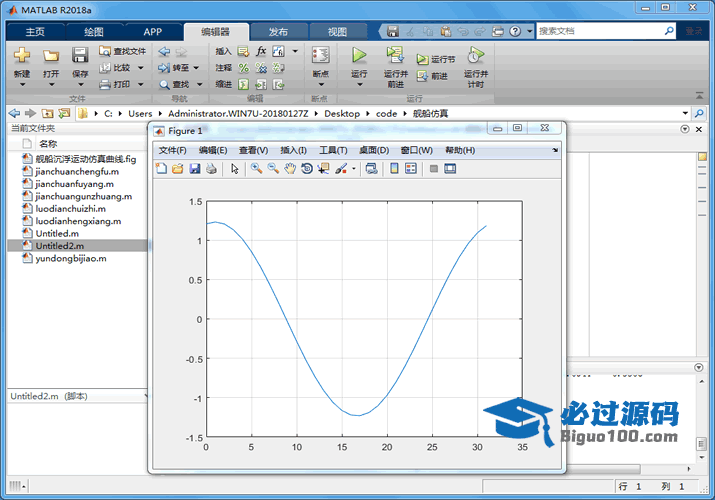This screenshot has height=500, width=715.
Task: Switch to the Publish (发布) tab
Action: (x=278, y=31)
